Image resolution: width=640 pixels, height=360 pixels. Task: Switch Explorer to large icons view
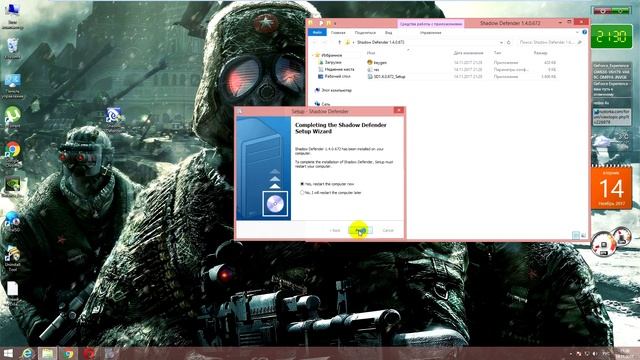pyautogui.click(x=583, y=235)
